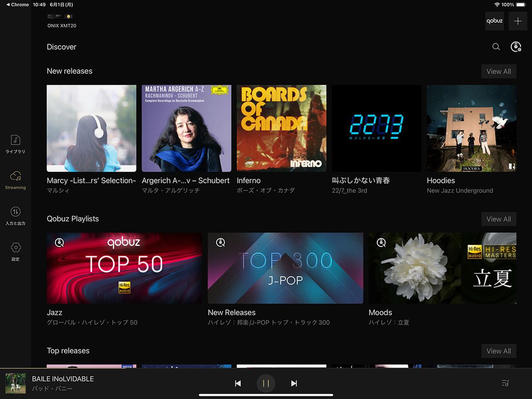Click the artist 22/7_the 3rd

tap(350, 190)
